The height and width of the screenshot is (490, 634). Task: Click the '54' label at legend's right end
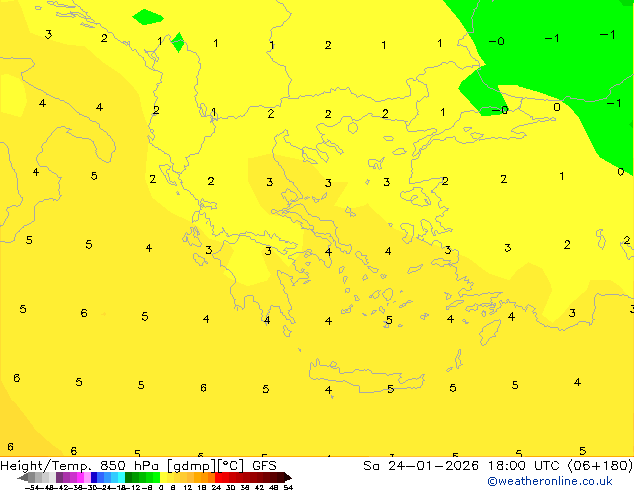tap(288, 487)
